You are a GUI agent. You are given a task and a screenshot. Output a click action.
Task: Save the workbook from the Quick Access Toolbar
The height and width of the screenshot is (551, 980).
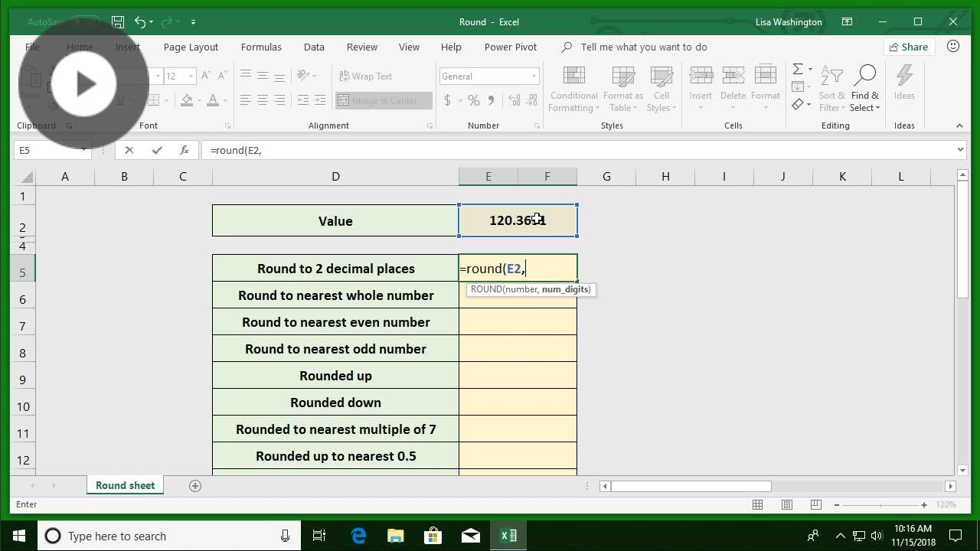118,22
